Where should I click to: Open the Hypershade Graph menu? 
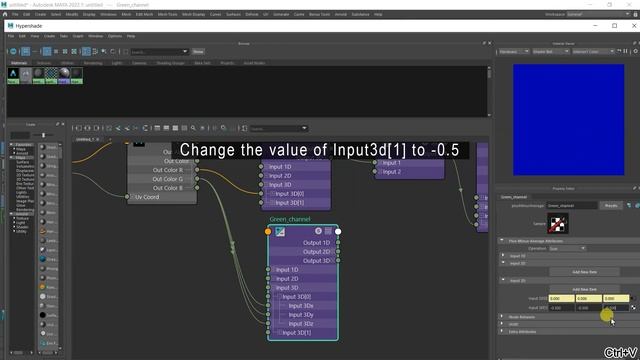(x=78, y=36)
